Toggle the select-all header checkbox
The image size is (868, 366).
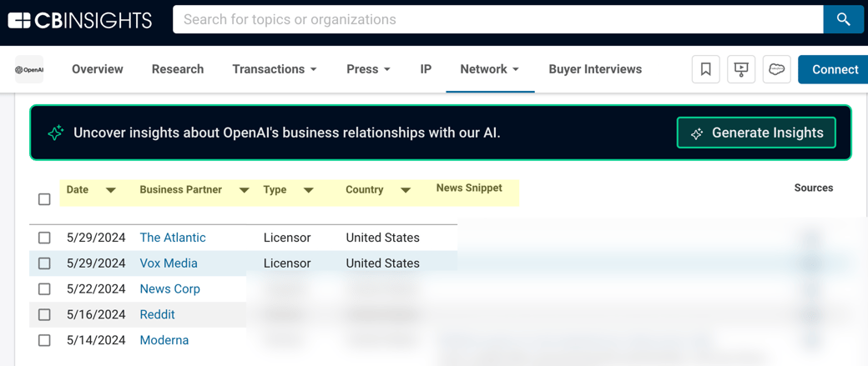44,199
